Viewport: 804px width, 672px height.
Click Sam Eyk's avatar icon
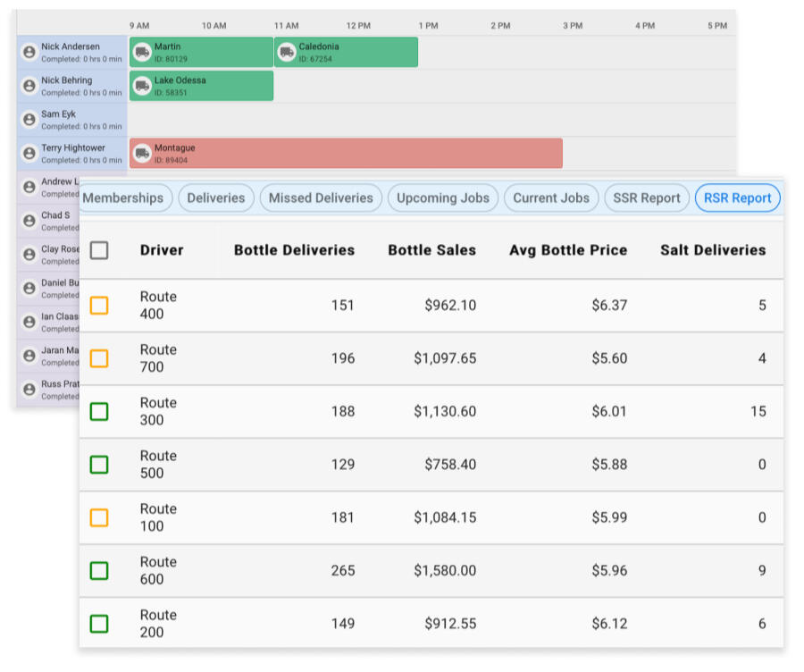(x=29, y=120)
